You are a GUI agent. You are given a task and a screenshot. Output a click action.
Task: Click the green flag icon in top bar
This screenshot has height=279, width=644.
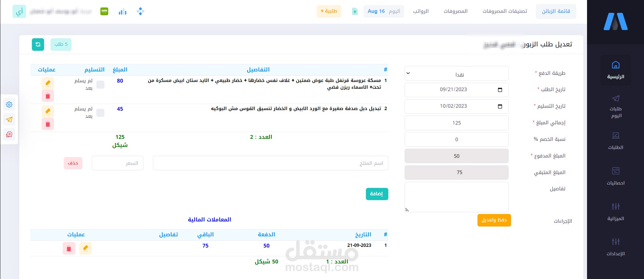point(104,12)
